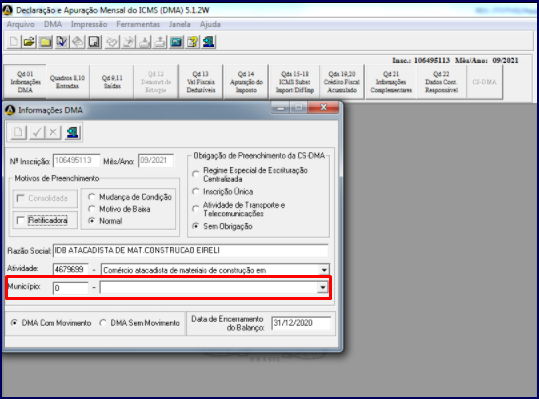Image resolution: width=539 pixels, height=399 pixels.
Task: Click Qd 21 Informações Complementares button
Action: click(391, 82)
